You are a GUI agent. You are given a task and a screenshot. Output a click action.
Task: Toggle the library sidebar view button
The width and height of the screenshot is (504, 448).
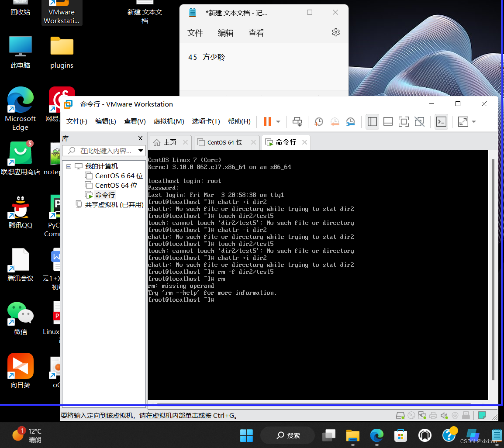(372, 121)
